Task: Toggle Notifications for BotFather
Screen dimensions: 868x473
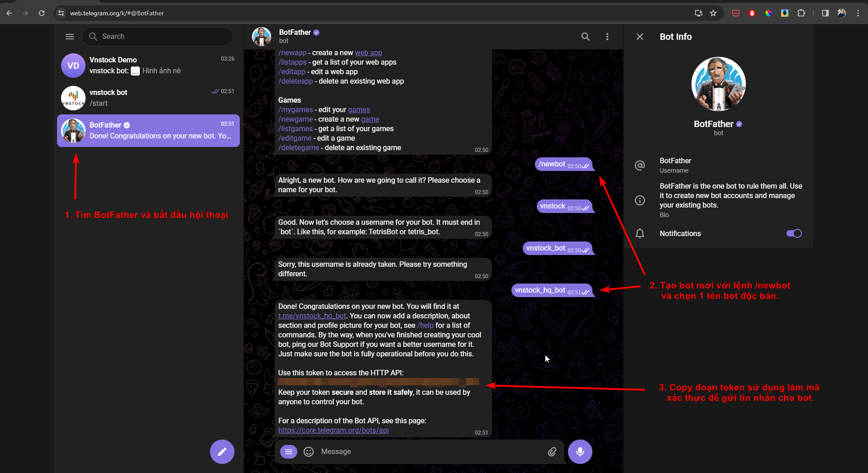Action: tap(793, 233)
